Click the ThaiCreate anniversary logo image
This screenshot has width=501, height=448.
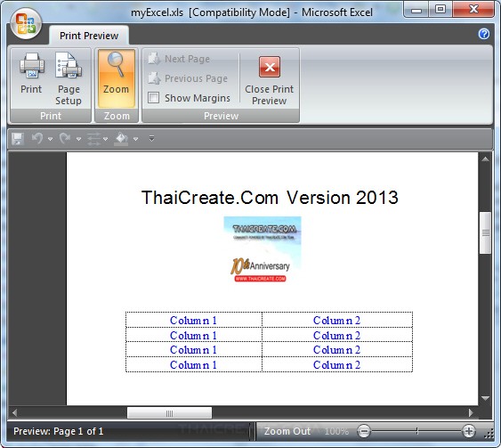[x=263, y=249]
